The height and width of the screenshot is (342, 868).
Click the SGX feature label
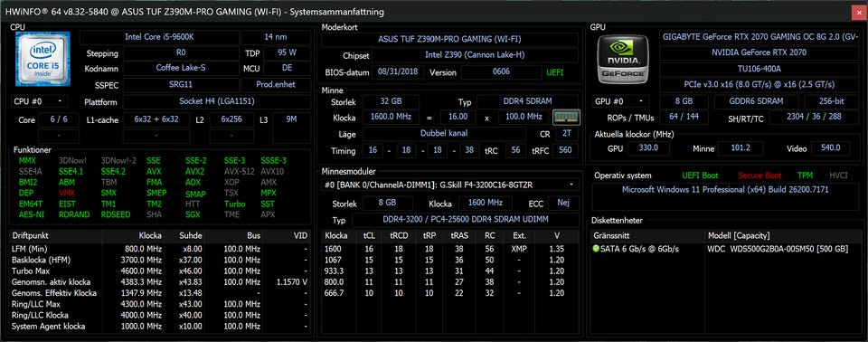tap(193, 214)
